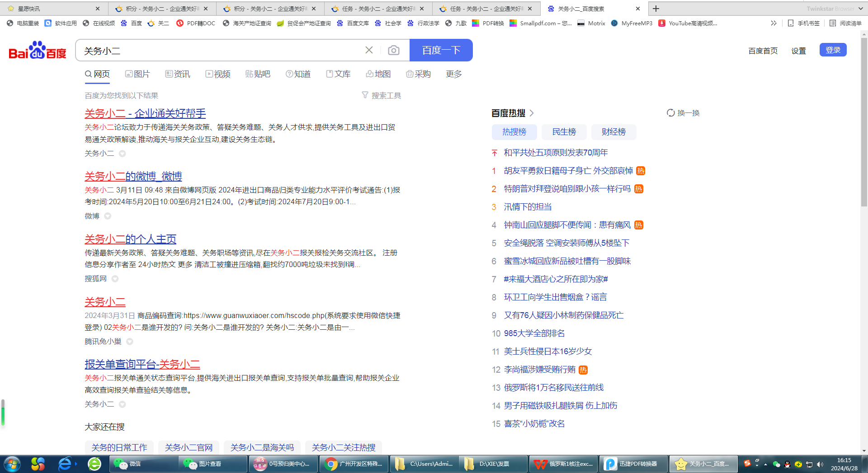Viewport: 868px width, 473px height.
Task: Click the 百度一下 search button
Action: (441, 50)
